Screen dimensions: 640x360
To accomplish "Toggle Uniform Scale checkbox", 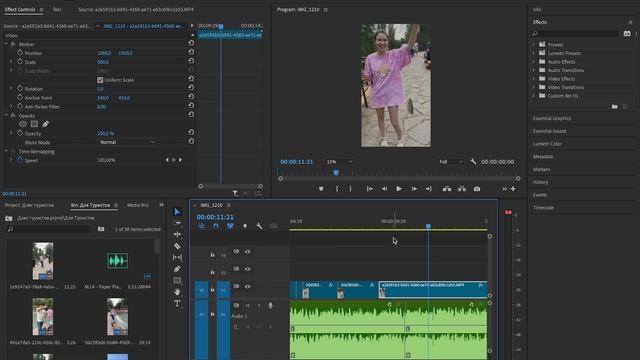I will 100,80.
